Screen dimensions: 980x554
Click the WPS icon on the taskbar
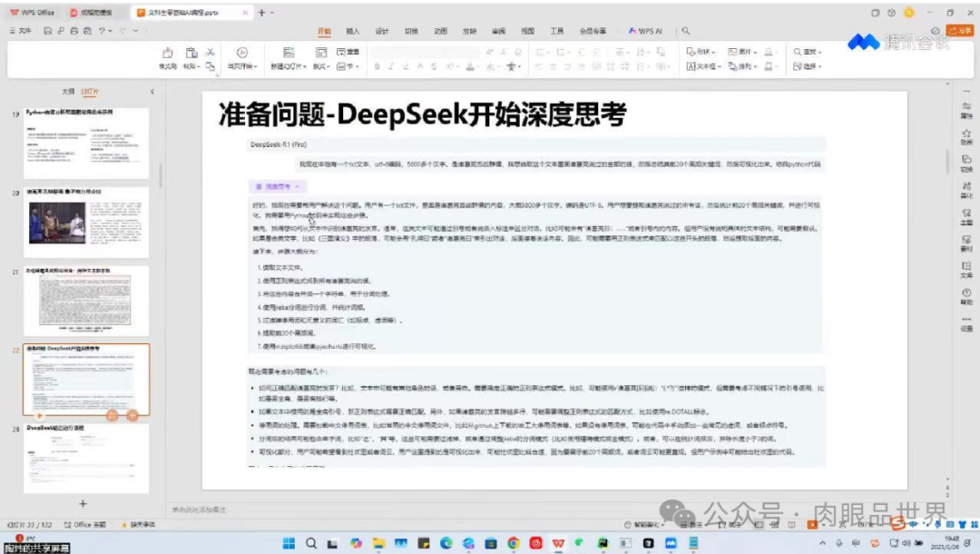tap(558, 543)
